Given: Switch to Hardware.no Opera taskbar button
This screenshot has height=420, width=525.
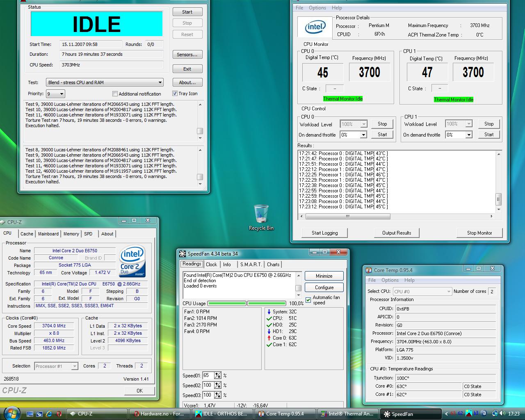Looking at the screenshot, I should (x=159, y=414).
